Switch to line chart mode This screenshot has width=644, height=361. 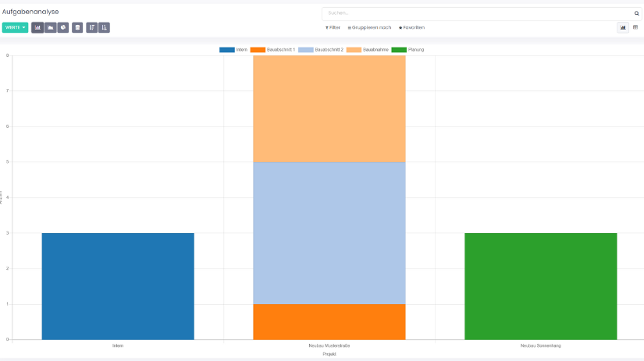coord(50,27)
